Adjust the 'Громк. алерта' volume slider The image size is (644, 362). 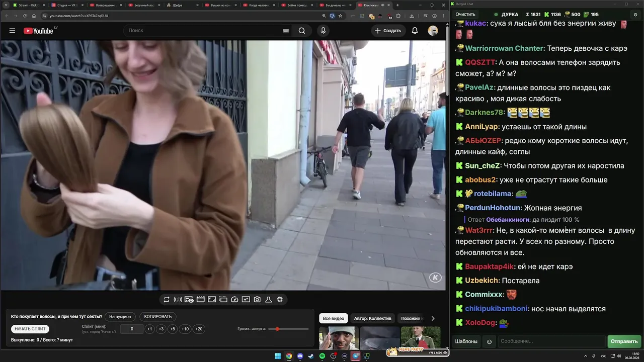[x=288, y=329]
